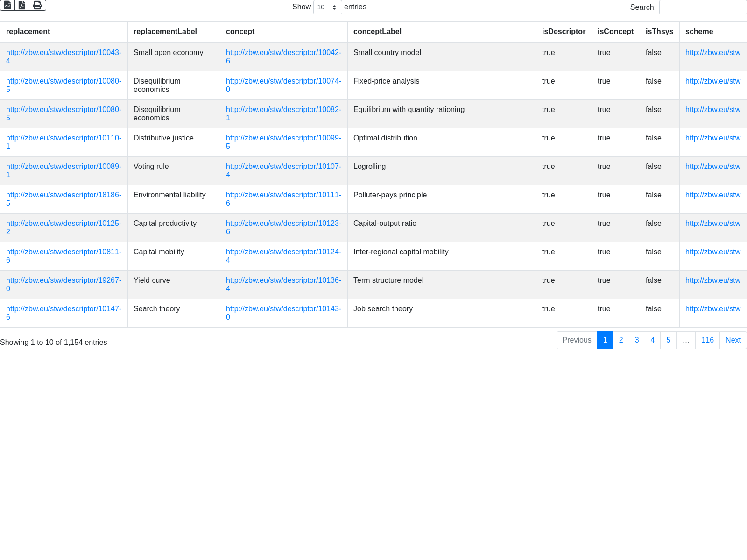Go to page 2 of results

(x=621, y=340)
